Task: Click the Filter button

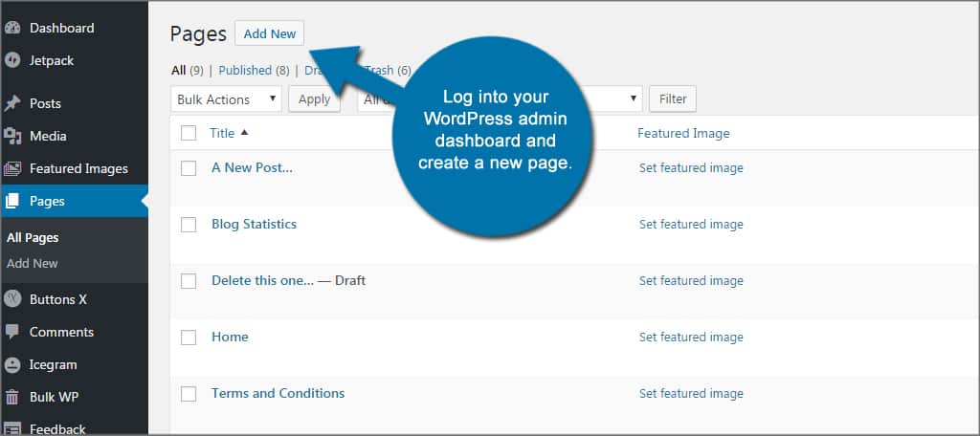Action: pyautogui.click(x=673, y=98)
